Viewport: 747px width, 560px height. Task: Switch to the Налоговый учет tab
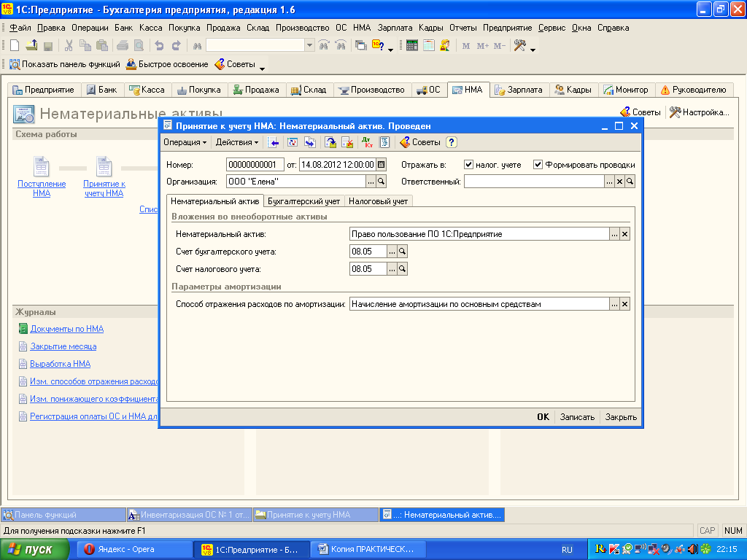tap(378, 201)
